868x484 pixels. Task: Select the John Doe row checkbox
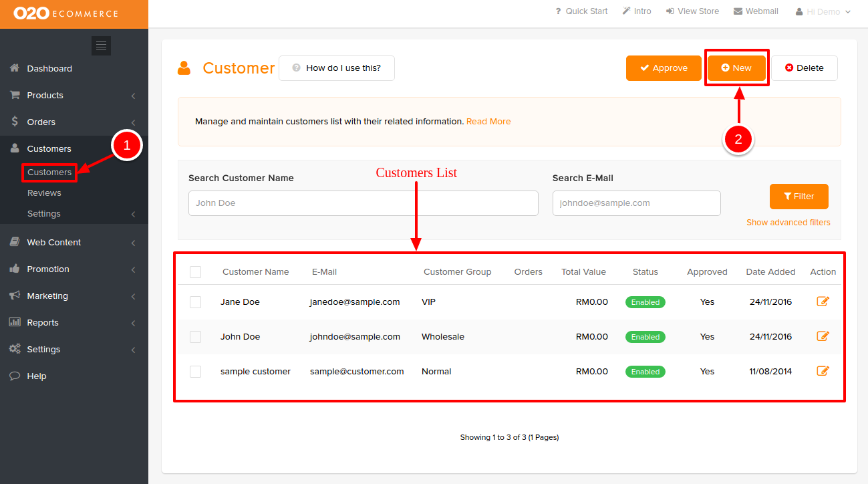195,337
